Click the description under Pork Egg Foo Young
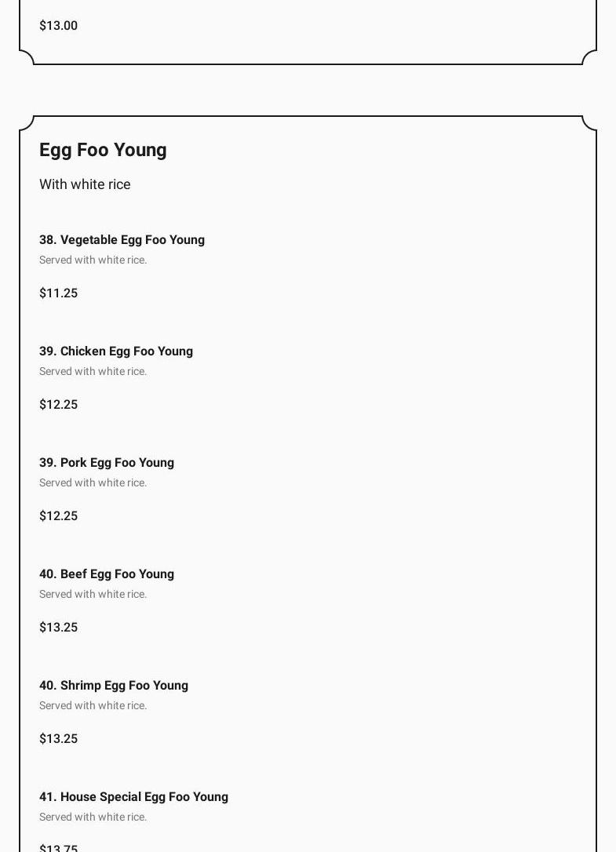 pyautogui.click(x=93, y=483)
